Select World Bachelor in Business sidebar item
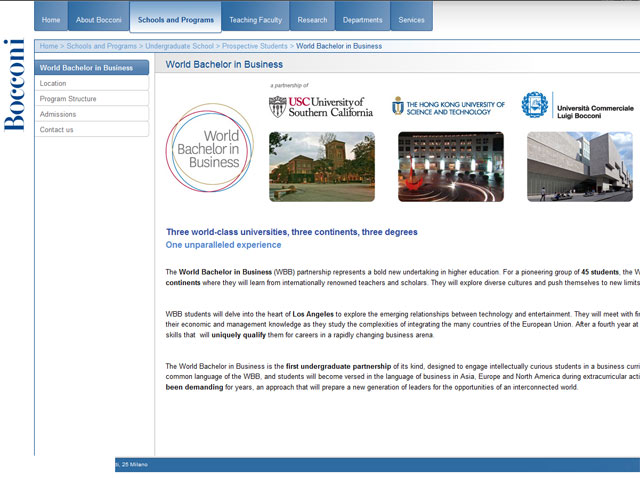 (92, 68)
